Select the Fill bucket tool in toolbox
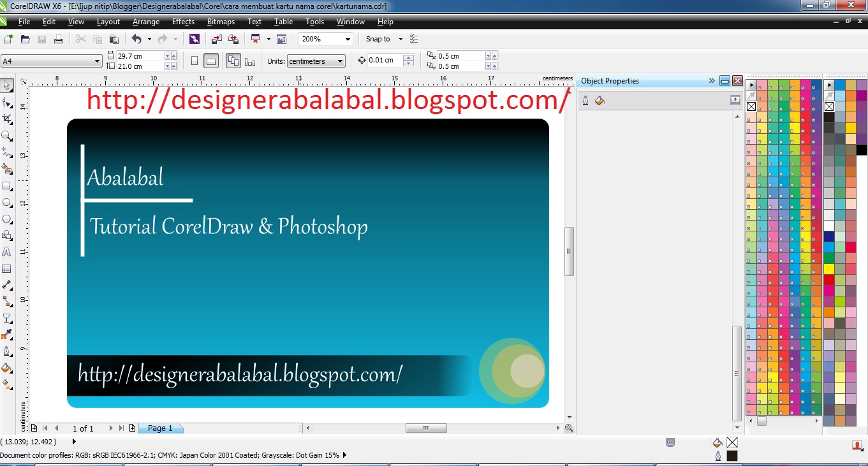This screenshot has width=868, height=466. click(7, 368)
